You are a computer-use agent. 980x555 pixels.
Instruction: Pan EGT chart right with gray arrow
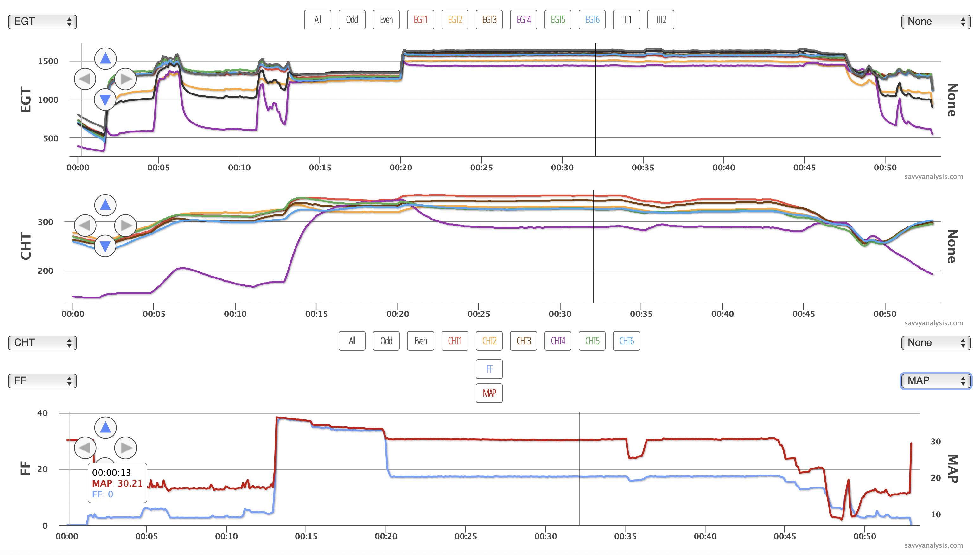pos(126,79)
